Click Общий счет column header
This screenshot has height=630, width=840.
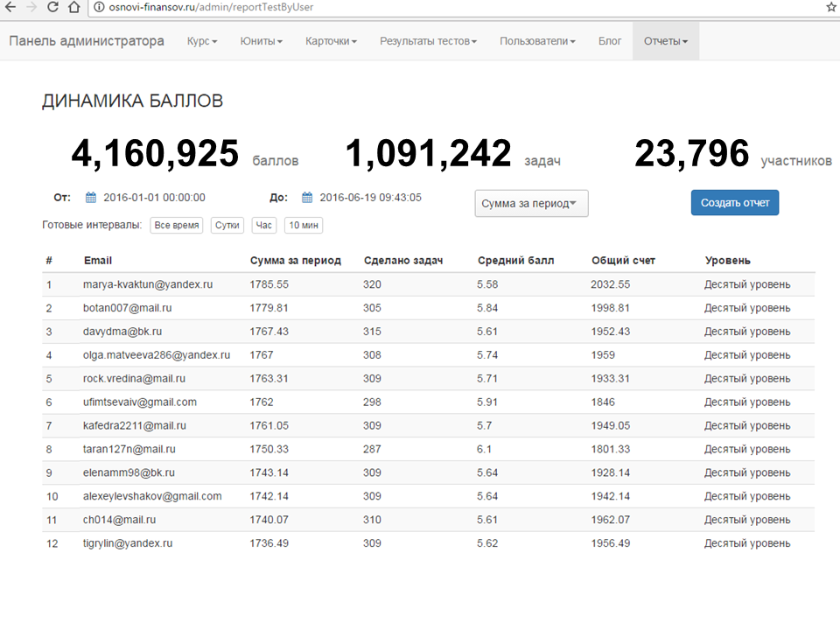(623, 261)
